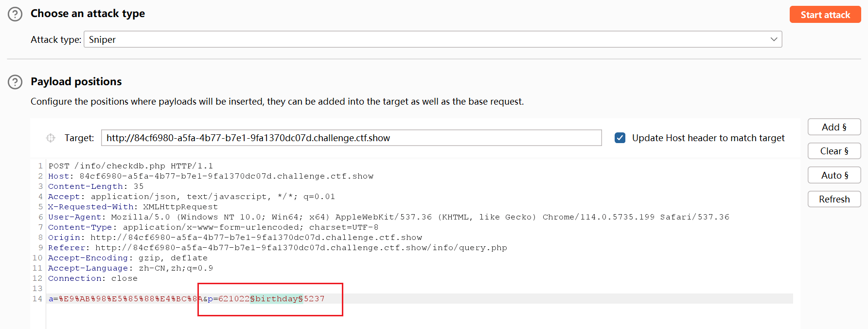Image resolution: width=868 pixels, height=329 pixels.
Task: Click the Connection: close header line
Action: pyautogui.click(x=92, y=278)
